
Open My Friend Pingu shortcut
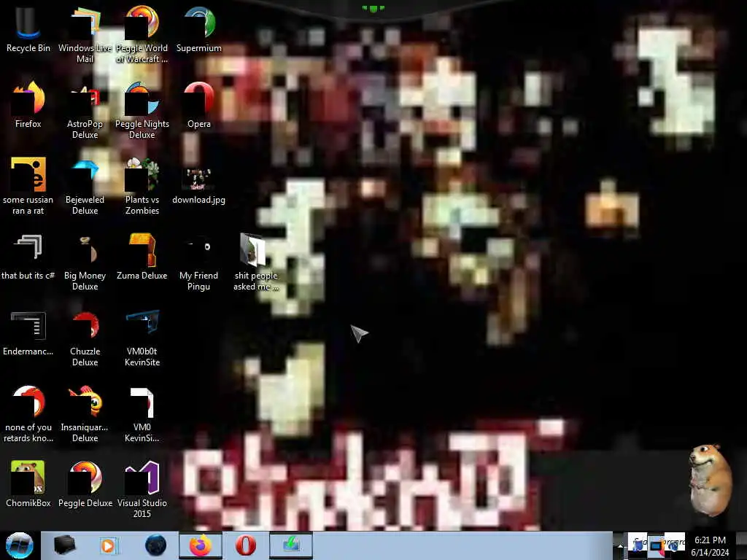click(198, 262)
